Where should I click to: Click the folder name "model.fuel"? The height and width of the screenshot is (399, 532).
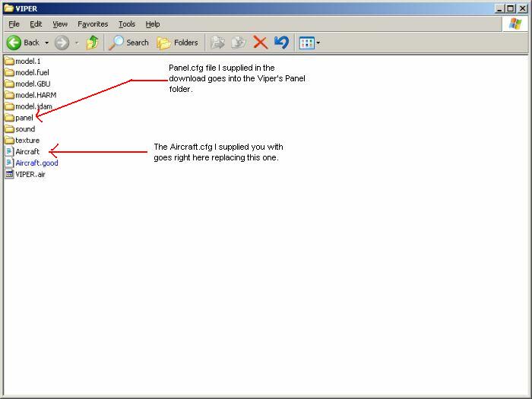point(32,73)
